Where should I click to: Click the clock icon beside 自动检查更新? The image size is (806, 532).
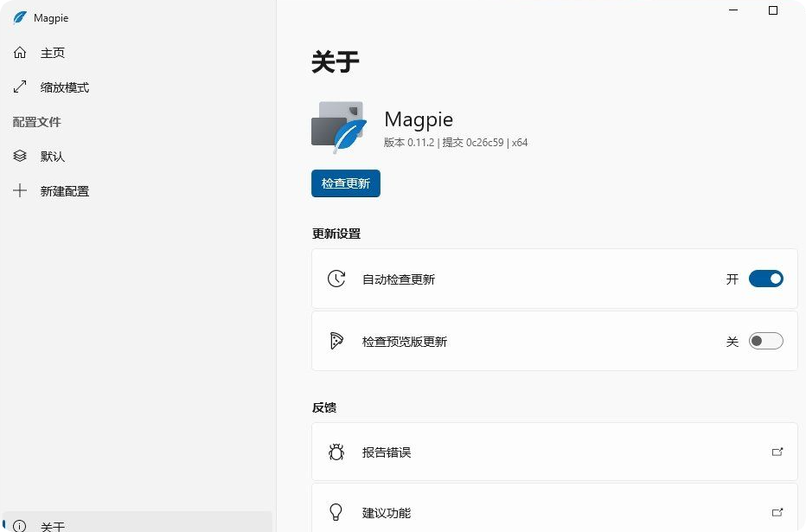pos(336,279)
